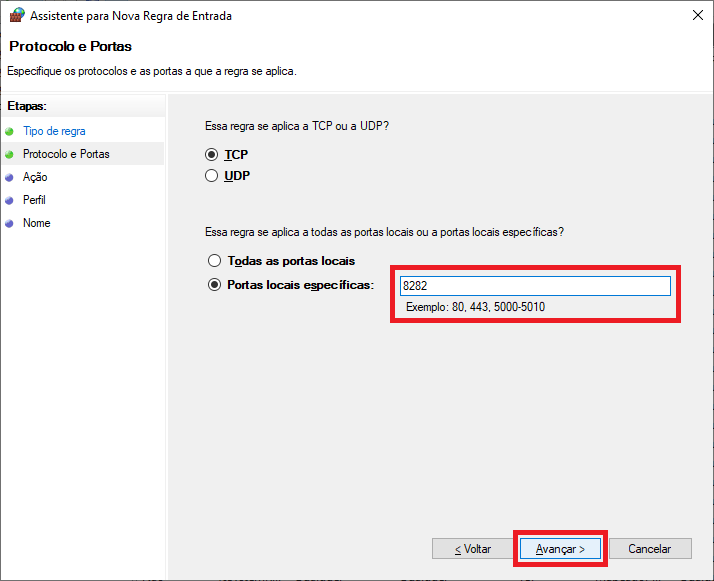Screen dimensions: 714x581
Task: Select the TCP protocol option
Action: tap(211, 155)
